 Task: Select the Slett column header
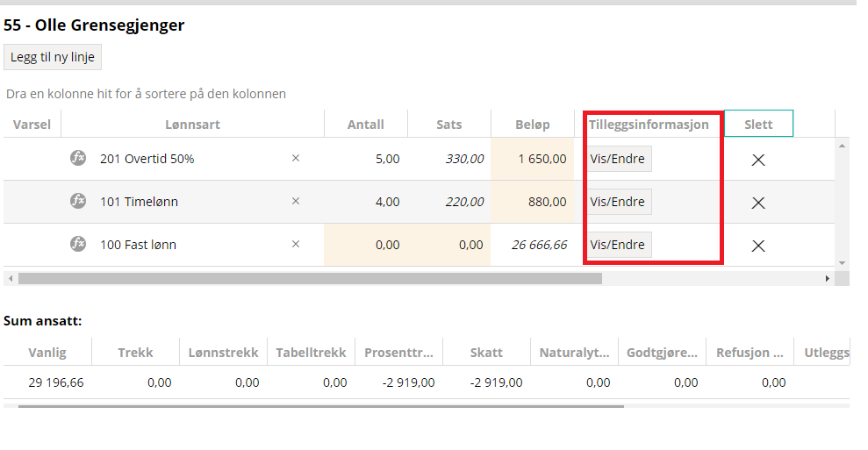[758, 124]
